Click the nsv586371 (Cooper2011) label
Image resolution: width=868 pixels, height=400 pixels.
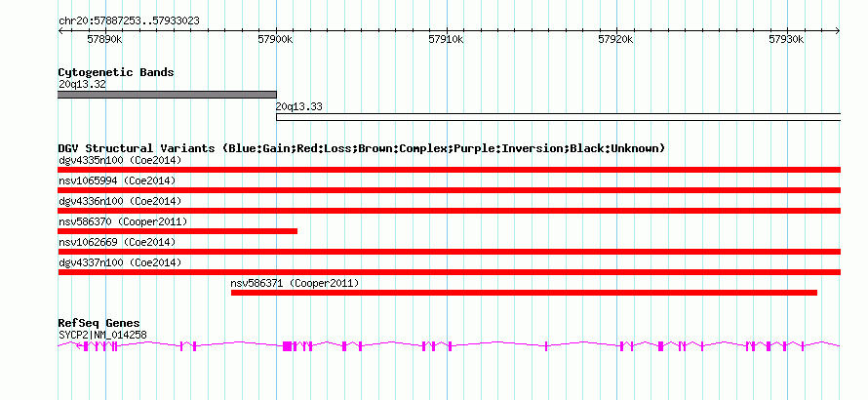pos(296,284)
